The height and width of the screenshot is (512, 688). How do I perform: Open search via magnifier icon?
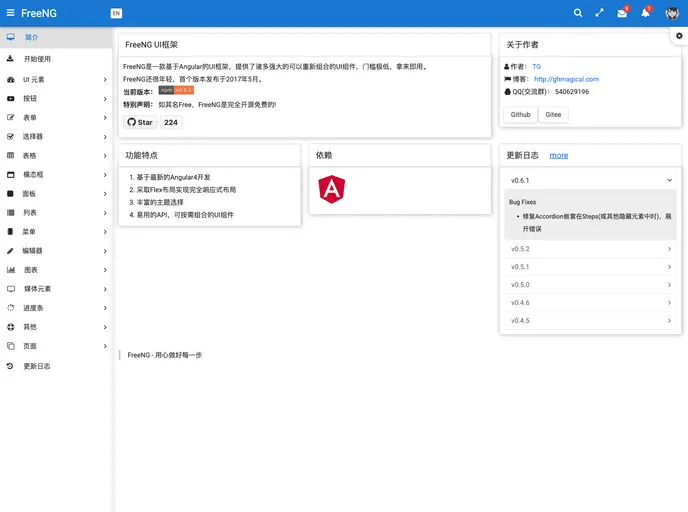point(578,13)
